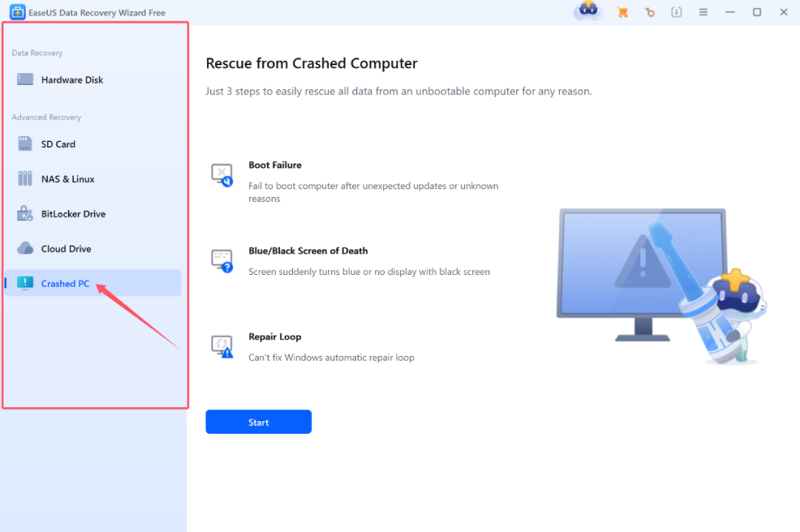
Task: Click the BitLocker lock icon
Action: pyautogui.click(x=25, y=214)
